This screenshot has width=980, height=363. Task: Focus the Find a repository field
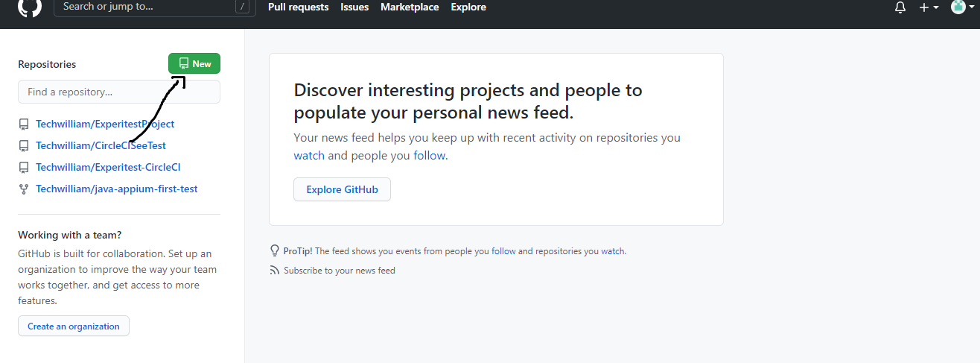[119, 92]
